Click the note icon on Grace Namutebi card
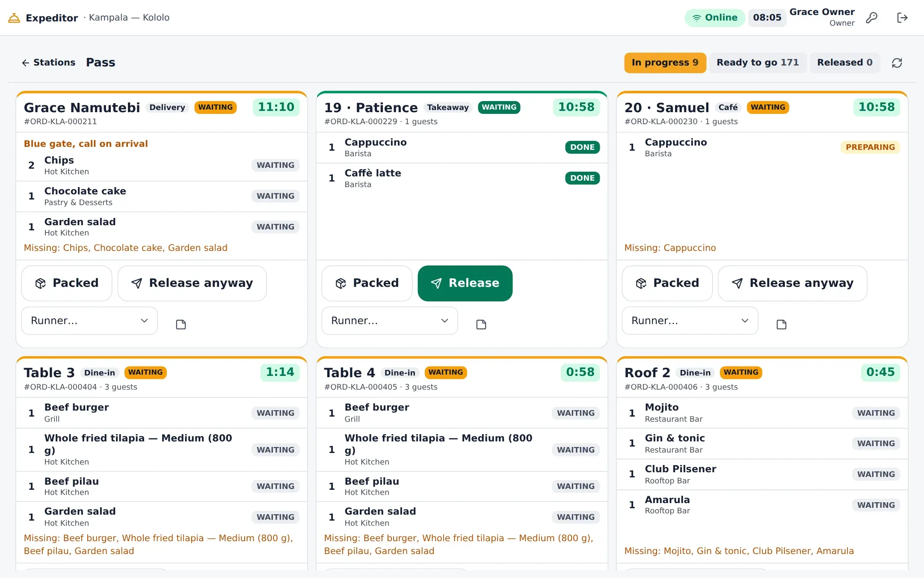The image size is (924, 578). pos(181,325)
